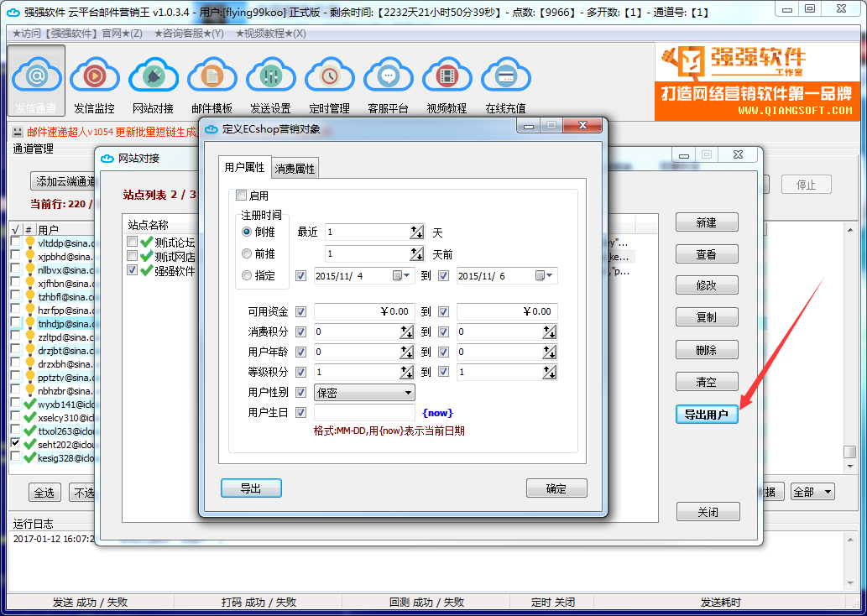Open ★访问【强强软件】官网★(Z) menu
The width and height of the screenshot is (867, 616).
click(77, 34)
